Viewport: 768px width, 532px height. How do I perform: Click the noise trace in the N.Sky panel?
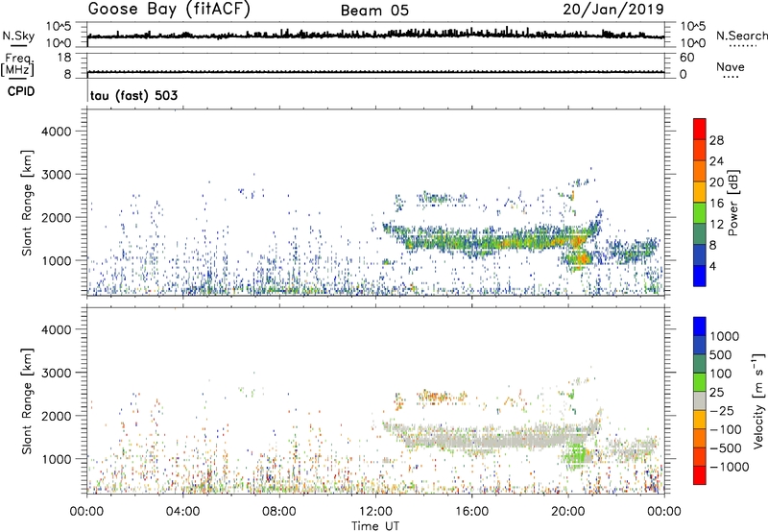[375, 35]
